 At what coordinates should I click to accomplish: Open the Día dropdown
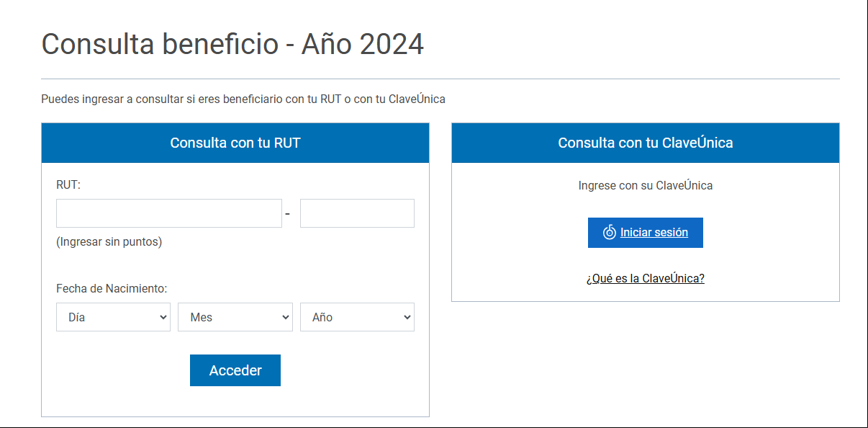tap(113, 317)
